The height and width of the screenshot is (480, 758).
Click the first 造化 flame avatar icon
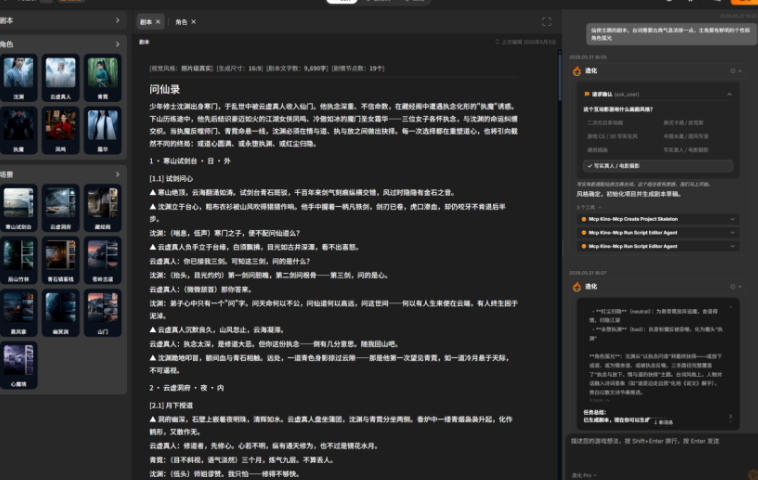click(x=577, y=71)
